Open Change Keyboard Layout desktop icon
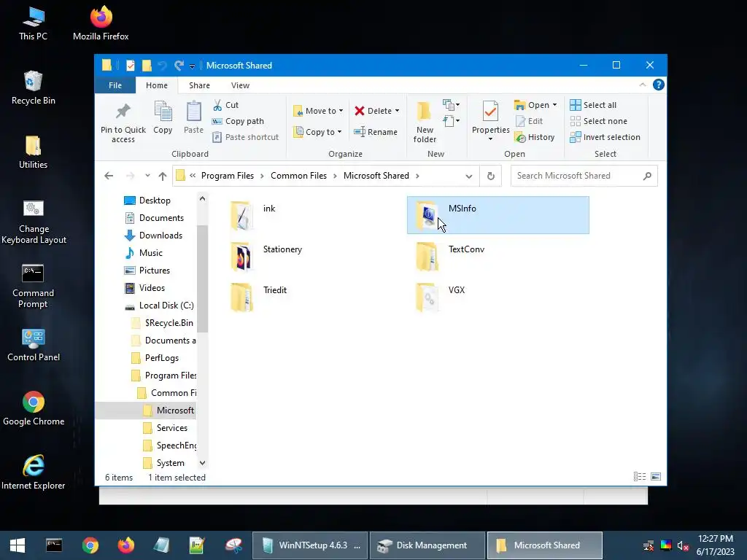Image resolution: width=747 pixels, height=560 pixels. [34, 222]
